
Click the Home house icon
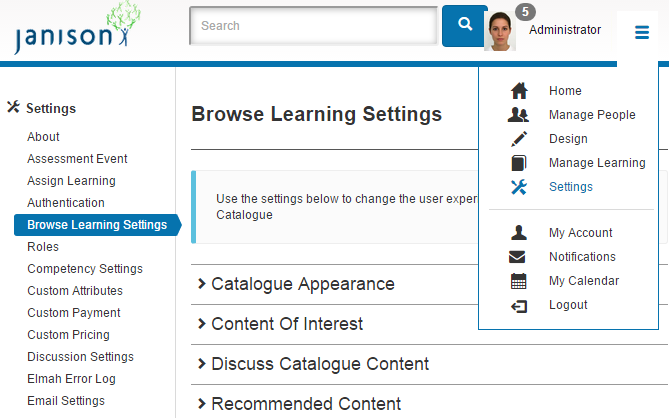[x=518, y=91]
